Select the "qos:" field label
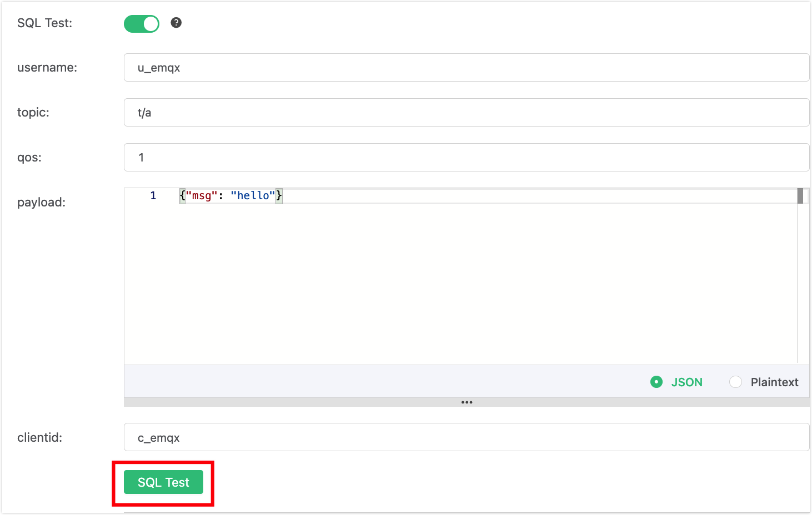812x515 pixels. [x=29, y=158]
